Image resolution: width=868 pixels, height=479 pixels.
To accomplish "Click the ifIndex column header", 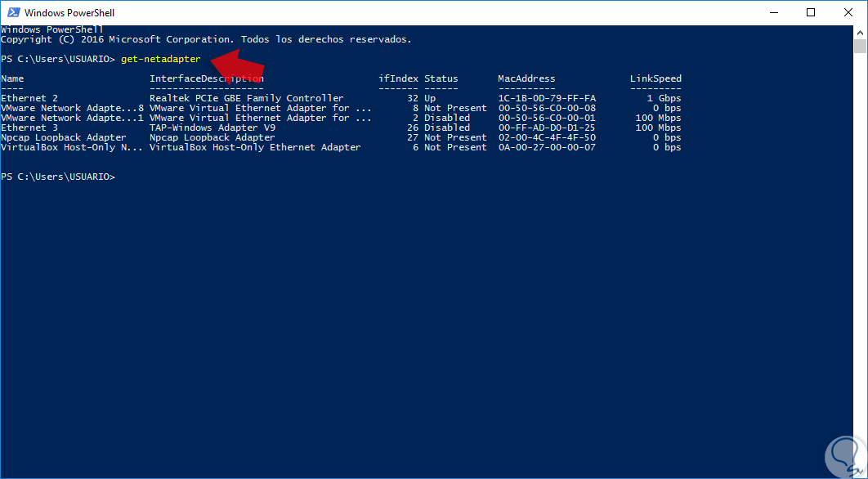I will [x=398, y=78].
